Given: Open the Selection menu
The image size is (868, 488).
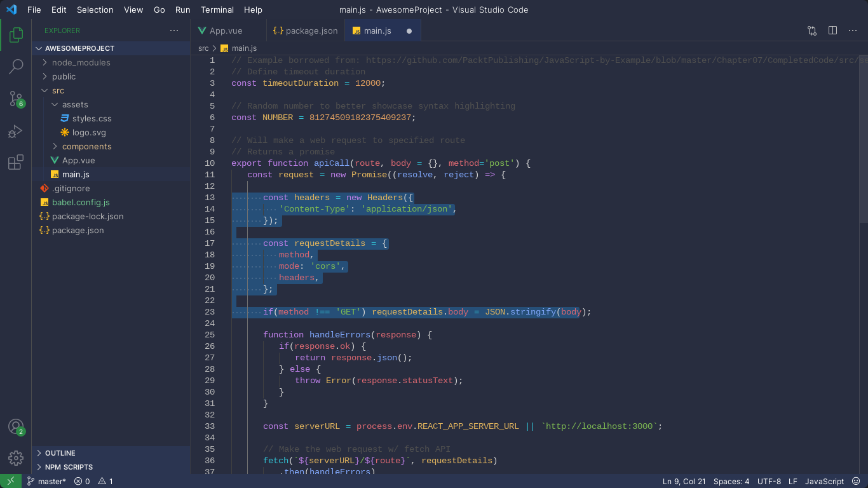Looking at the screenshot, I should 95,10.
